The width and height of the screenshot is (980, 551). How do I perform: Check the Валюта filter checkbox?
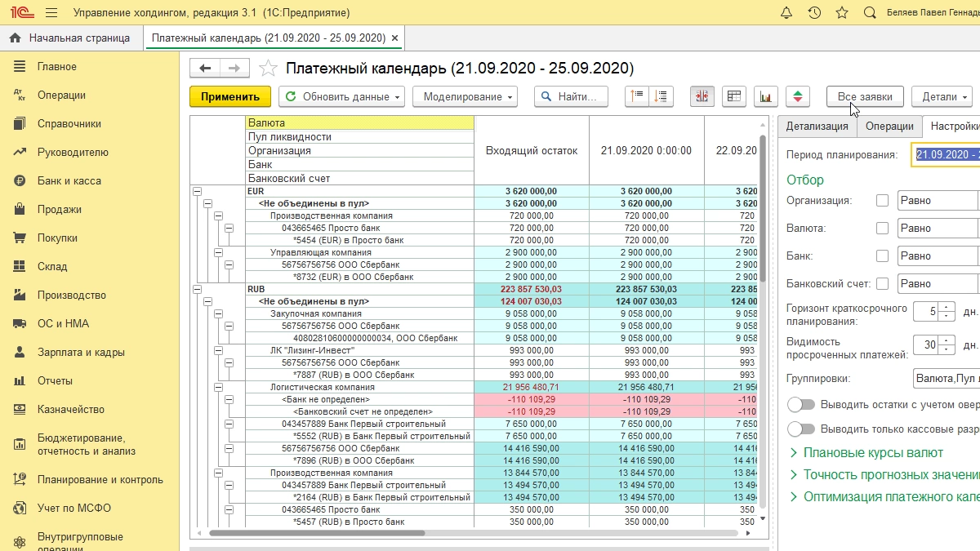(882, 229)
